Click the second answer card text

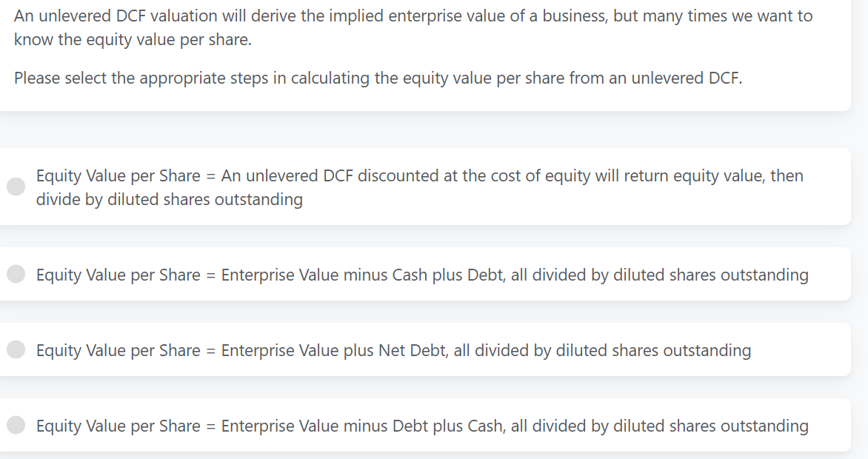coord(421,274)
